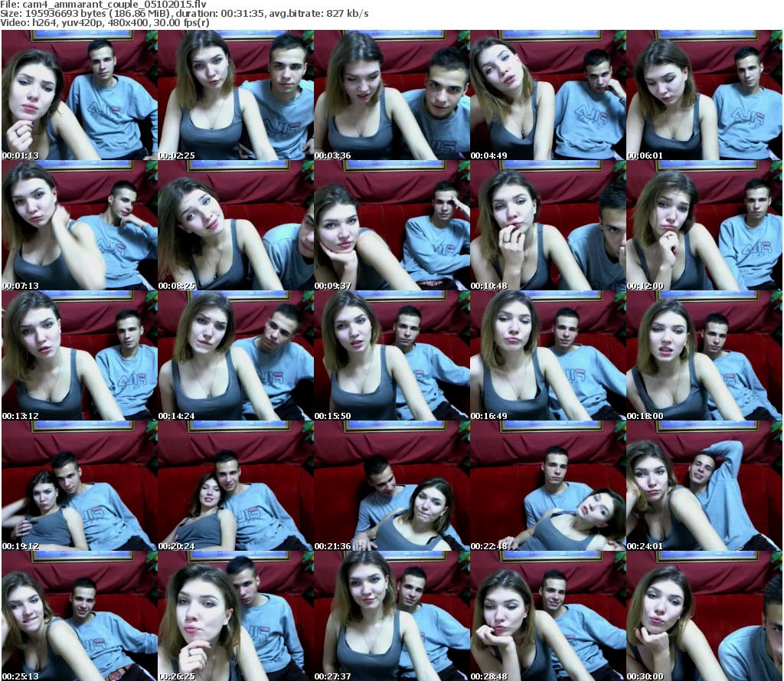Click the Size line showing 186.86 MiB

(185, 14)
